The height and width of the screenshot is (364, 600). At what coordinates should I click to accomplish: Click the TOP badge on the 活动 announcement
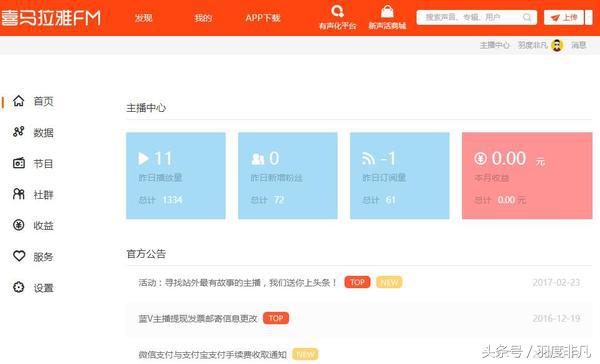coord(357,282)
